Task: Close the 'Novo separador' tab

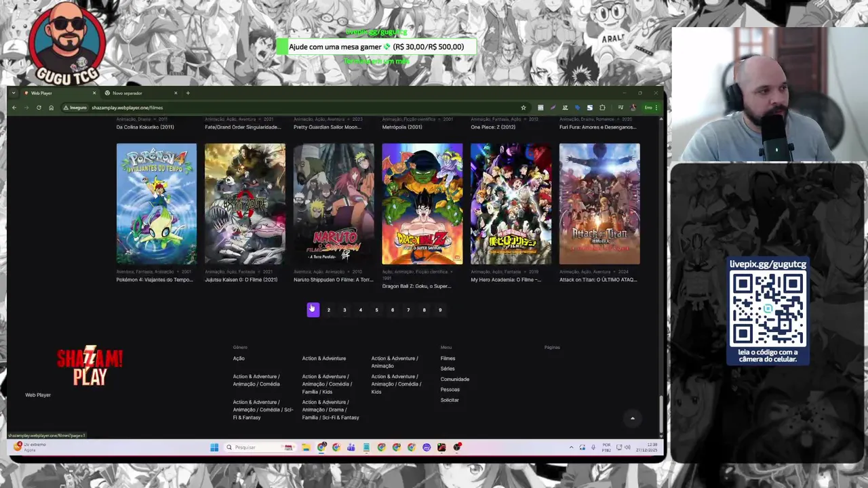Action: 176,93
